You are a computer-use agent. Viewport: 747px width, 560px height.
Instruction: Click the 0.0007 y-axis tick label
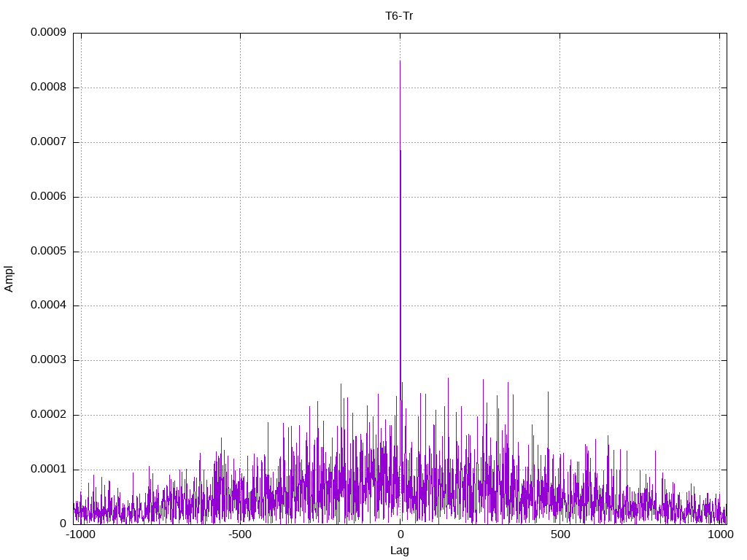point(48,142)
